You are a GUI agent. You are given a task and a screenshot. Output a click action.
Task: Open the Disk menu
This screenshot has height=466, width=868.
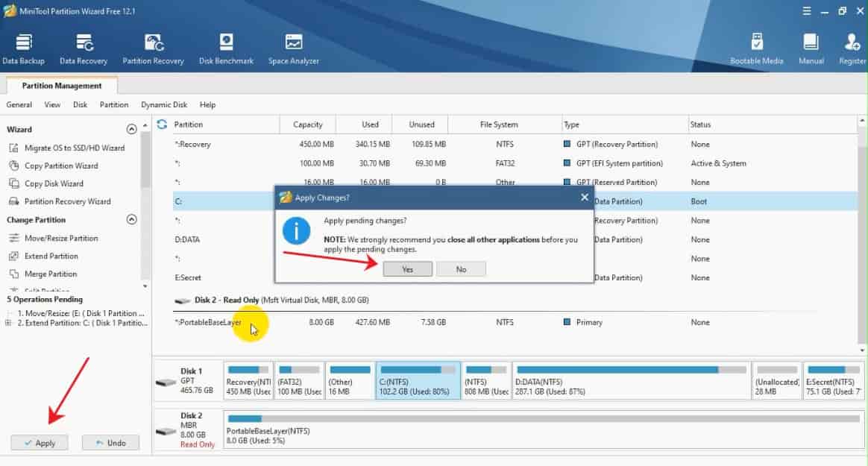pos(80,104)
